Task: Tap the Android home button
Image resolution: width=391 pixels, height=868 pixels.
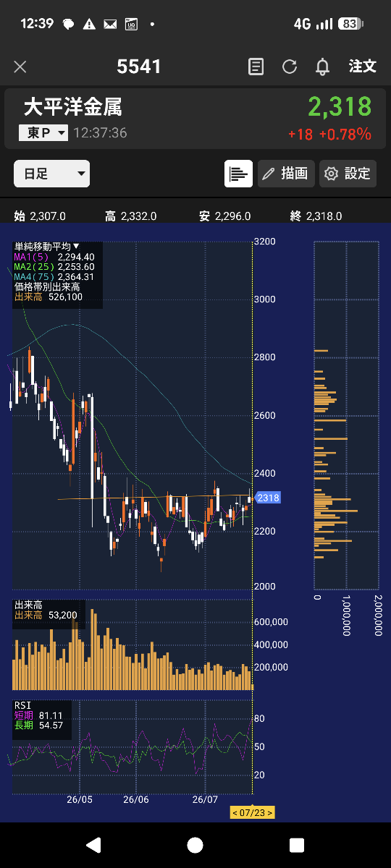Action: [195, 845]
